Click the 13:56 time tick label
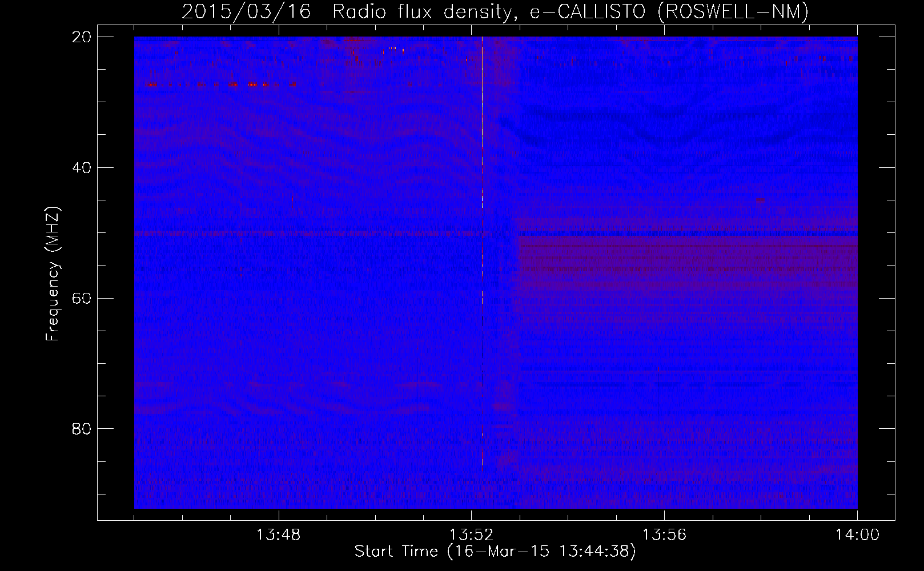 click(664, 535)
